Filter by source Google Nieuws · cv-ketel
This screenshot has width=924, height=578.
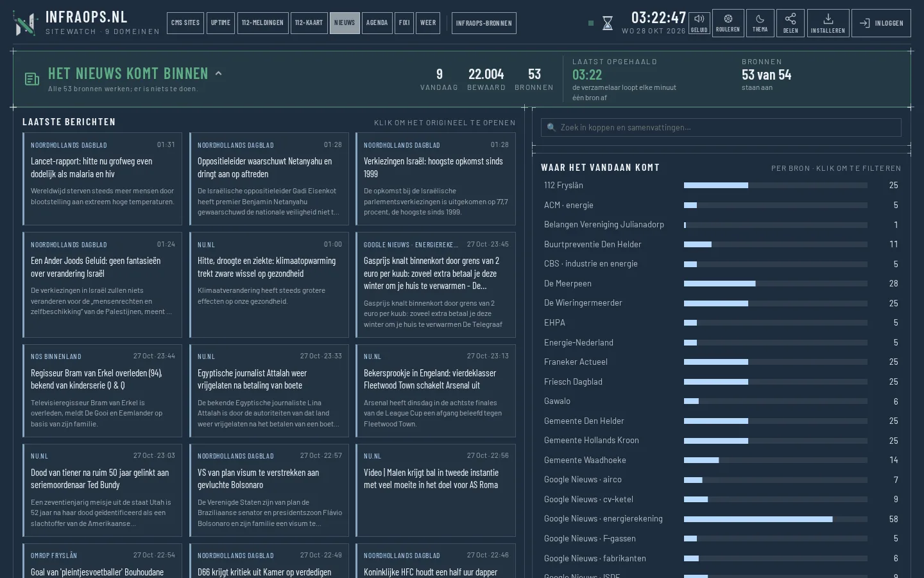[x=721, y=499]
